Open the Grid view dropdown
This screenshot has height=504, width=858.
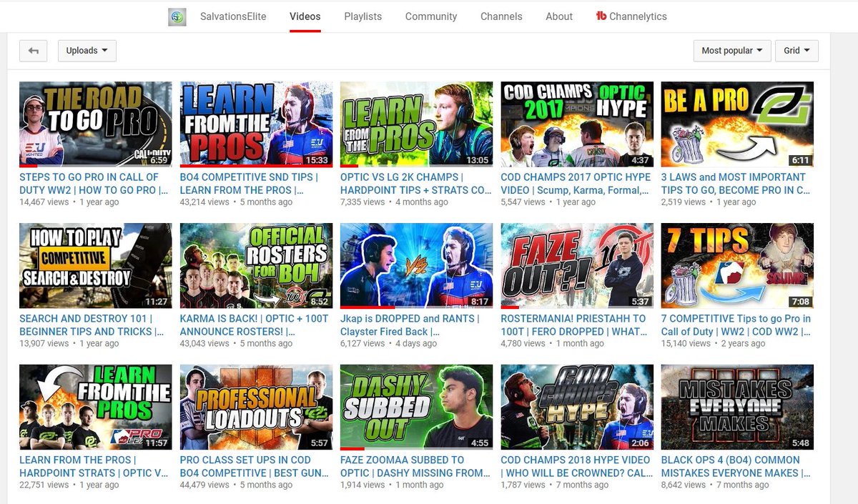coord(797,51)
